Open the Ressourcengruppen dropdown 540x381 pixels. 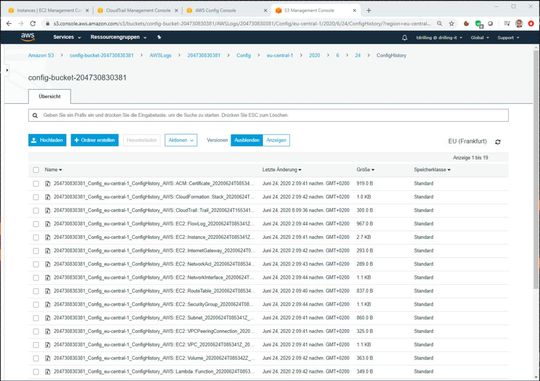118,37
